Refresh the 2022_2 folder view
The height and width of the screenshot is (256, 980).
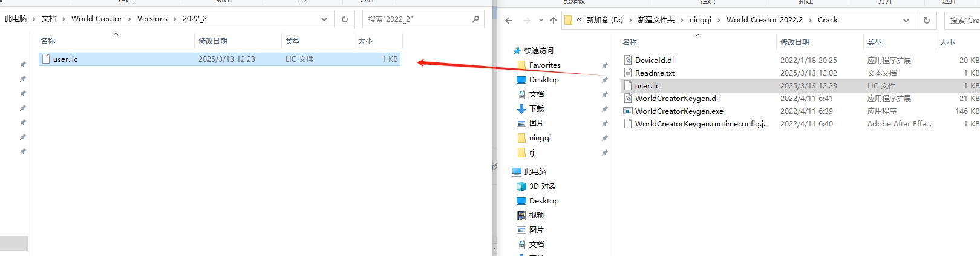[345, 19]
